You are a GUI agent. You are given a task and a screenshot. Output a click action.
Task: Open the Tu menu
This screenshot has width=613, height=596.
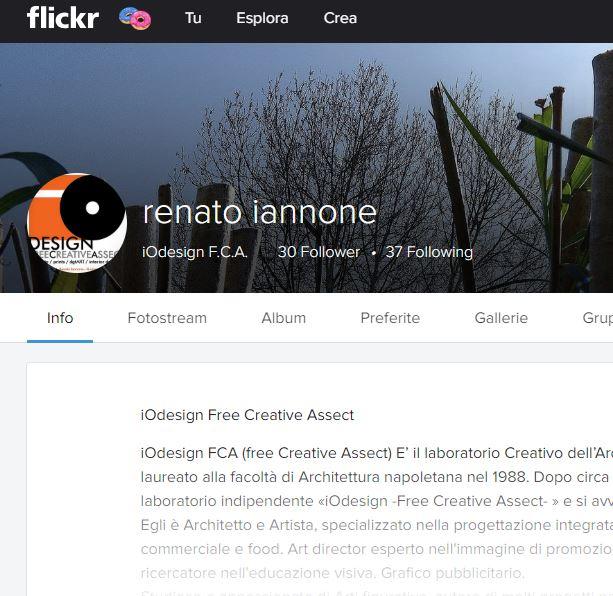click(x=193, y=18)
